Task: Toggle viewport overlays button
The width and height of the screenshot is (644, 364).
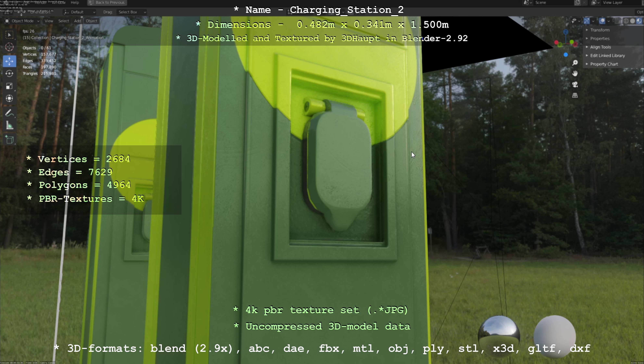Action: pyautogui.click(x=602, y=21)
